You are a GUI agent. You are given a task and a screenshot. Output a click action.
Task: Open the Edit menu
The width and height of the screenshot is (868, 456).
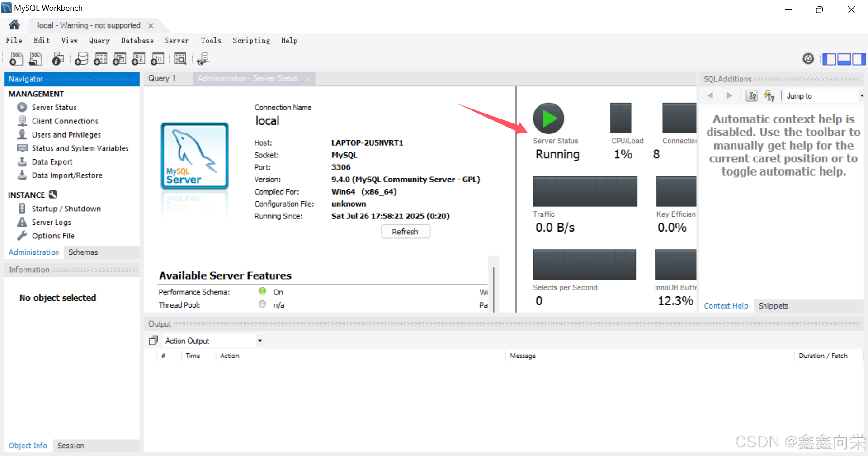(42, 40)
